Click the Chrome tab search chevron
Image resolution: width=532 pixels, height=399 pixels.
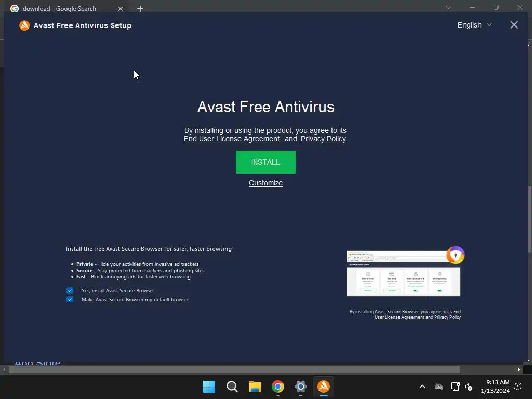pos(448,7)
